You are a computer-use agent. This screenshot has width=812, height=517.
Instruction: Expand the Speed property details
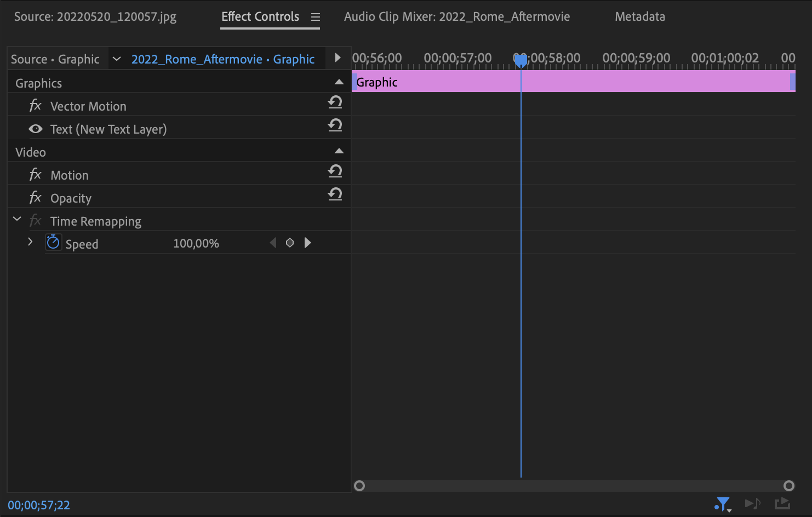point(30,242)
